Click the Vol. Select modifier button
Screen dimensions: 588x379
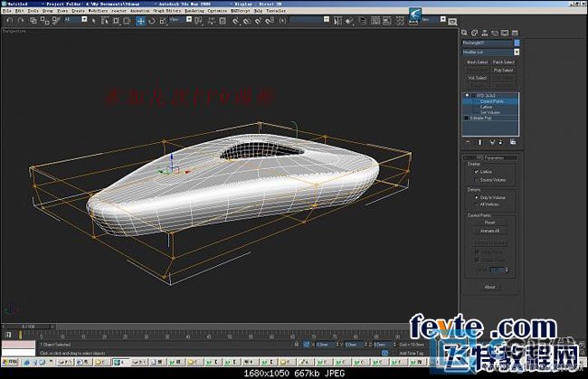click(x=477, y=78)
